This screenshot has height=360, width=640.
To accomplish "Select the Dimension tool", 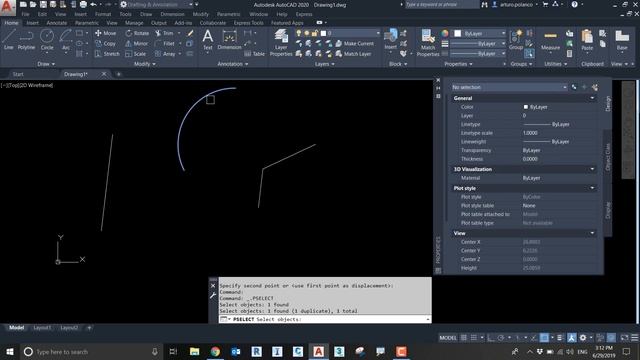I will pos(229,40).
